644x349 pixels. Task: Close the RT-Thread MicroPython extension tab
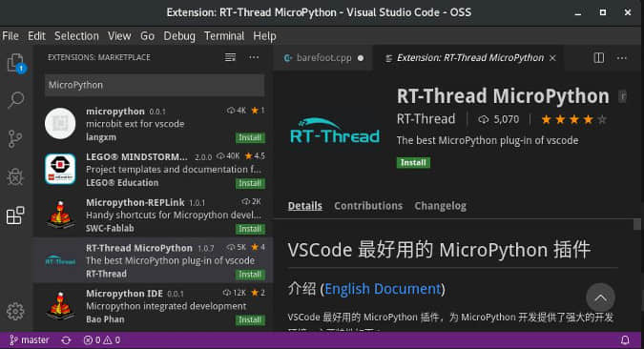pyautogui.click(x=552, y=58)
